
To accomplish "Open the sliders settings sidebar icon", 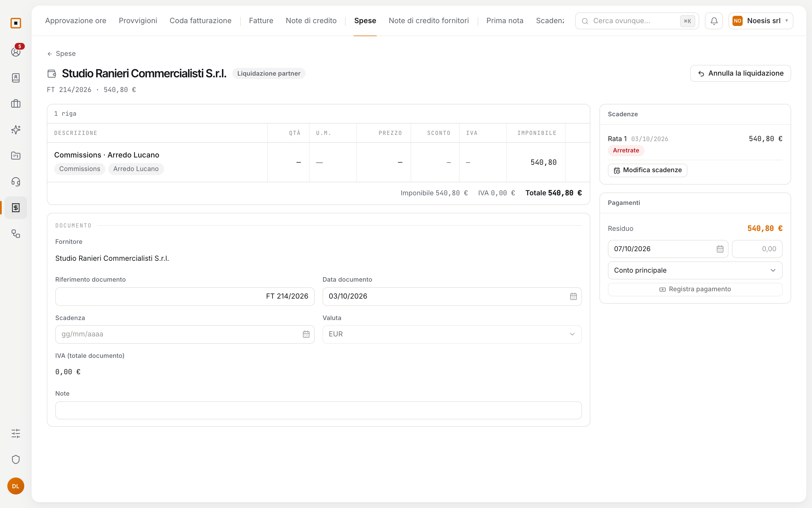I will 16,433.
